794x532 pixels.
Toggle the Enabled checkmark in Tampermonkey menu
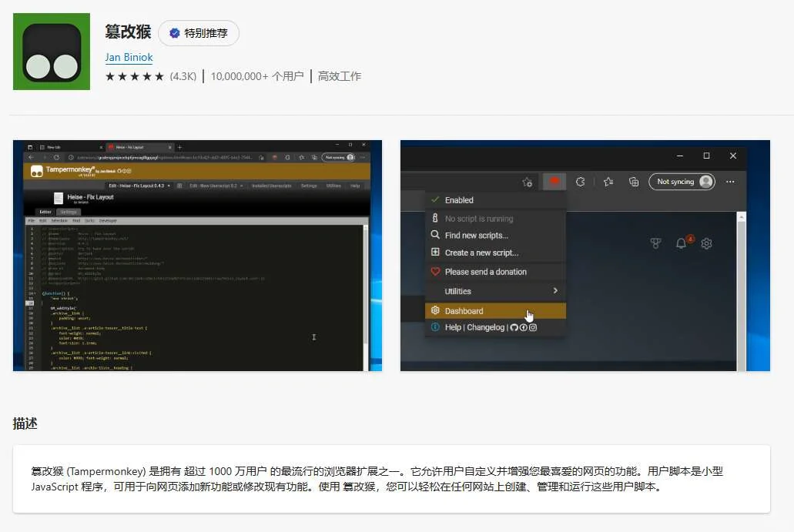[435, 200]
